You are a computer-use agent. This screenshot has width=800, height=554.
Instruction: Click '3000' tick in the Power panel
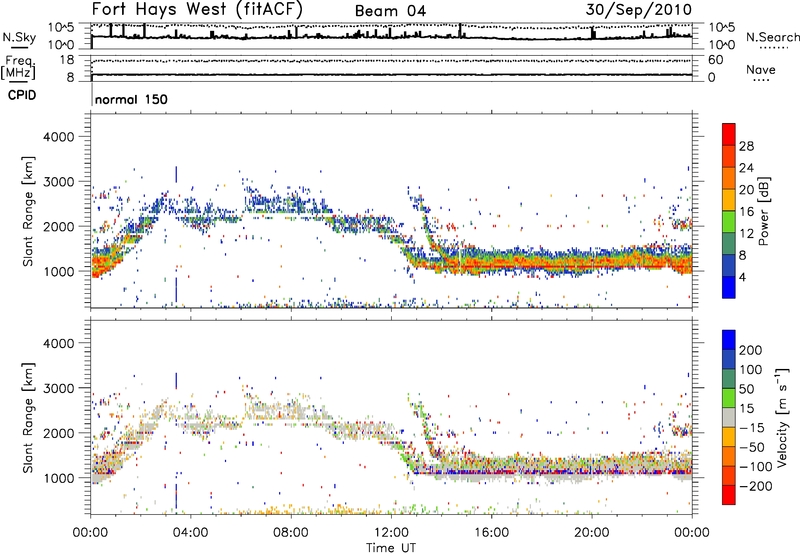59,182
